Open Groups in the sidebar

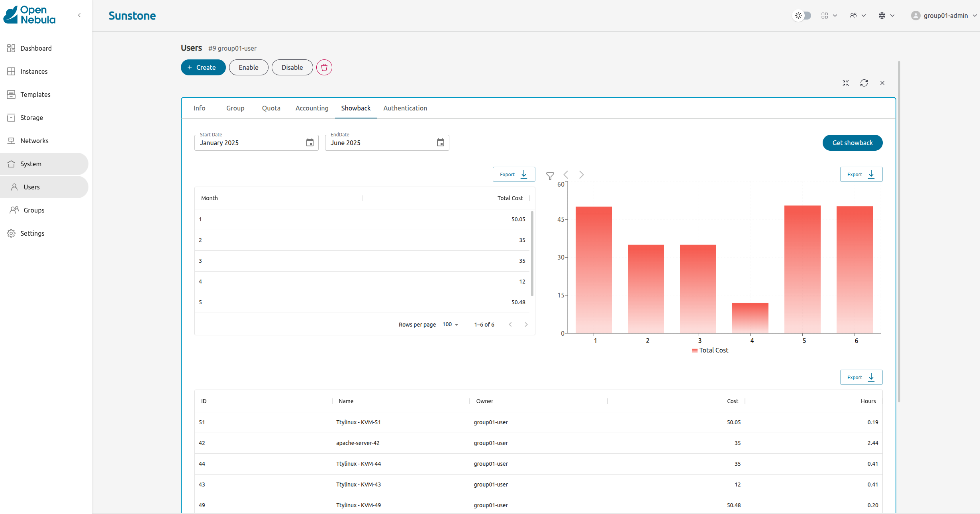pos(34,210)
